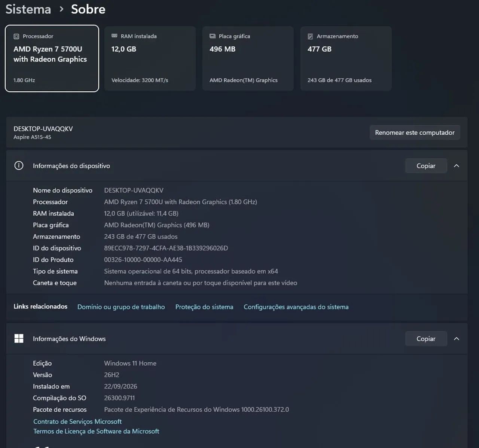Select the Placa gráfica summary card

(248, 58)
